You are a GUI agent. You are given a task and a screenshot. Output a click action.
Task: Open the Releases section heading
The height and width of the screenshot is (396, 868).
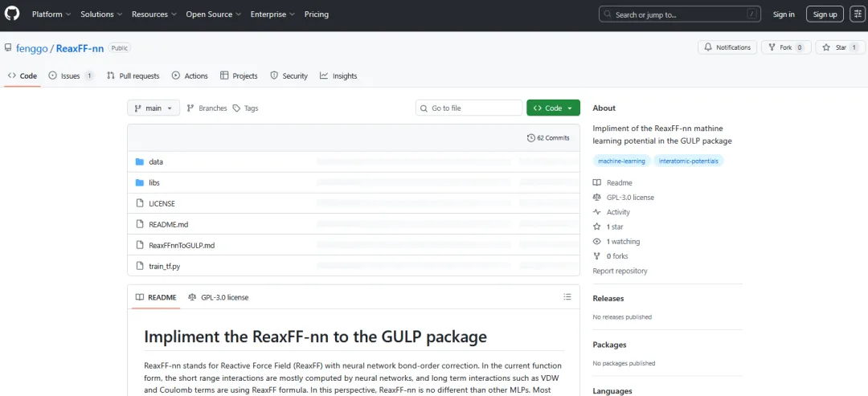[608, 299]
